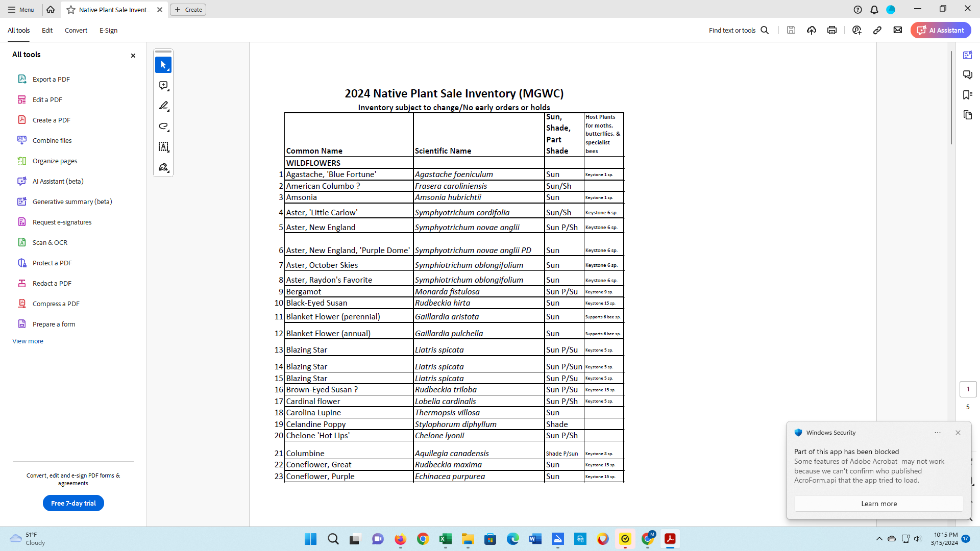This screenshot has width=980, height=551.
Task: Open the bookmarks panel icon
Action: click(967, 95)
